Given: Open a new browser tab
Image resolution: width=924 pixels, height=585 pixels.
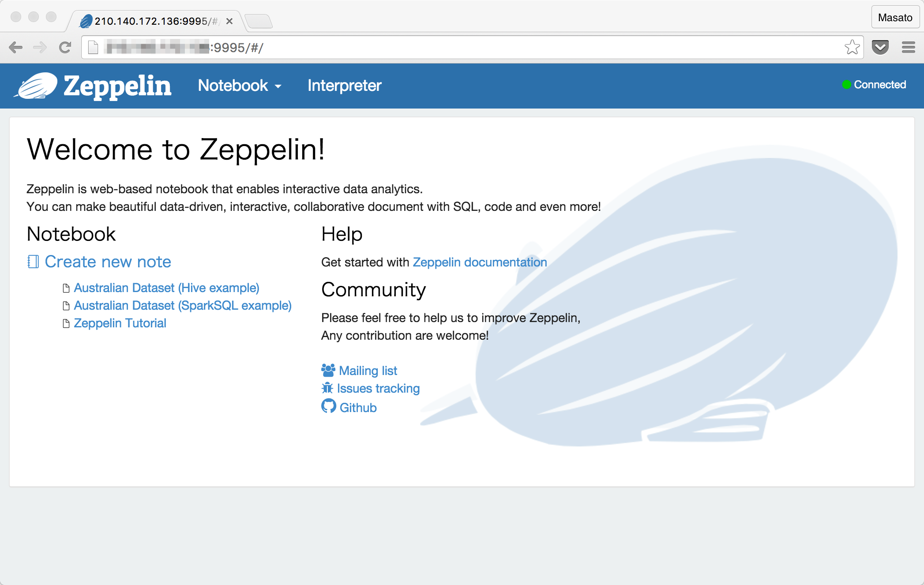Looking at the screenshot, I should coord(259,21).
